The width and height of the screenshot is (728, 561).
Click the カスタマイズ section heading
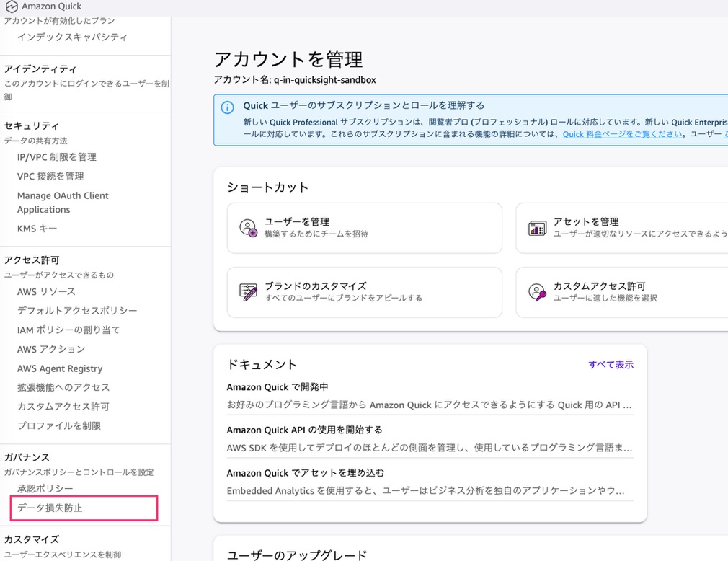click(32, 539)
